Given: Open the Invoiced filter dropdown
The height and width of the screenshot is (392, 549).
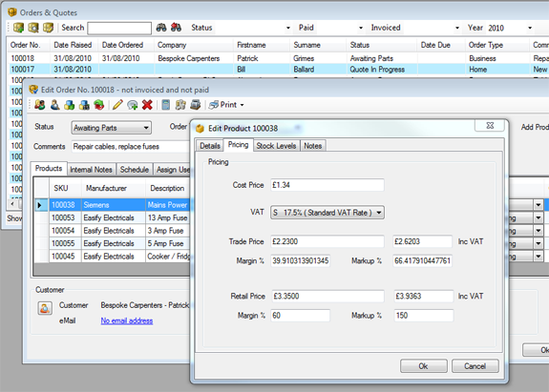Looking at the screenshot, I should coord(457,28).
